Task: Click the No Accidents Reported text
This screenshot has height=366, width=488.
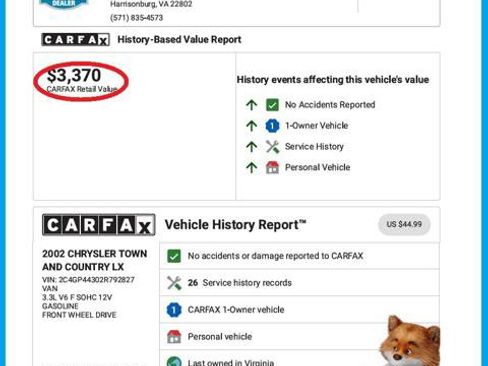Action: tap(330, 105)
